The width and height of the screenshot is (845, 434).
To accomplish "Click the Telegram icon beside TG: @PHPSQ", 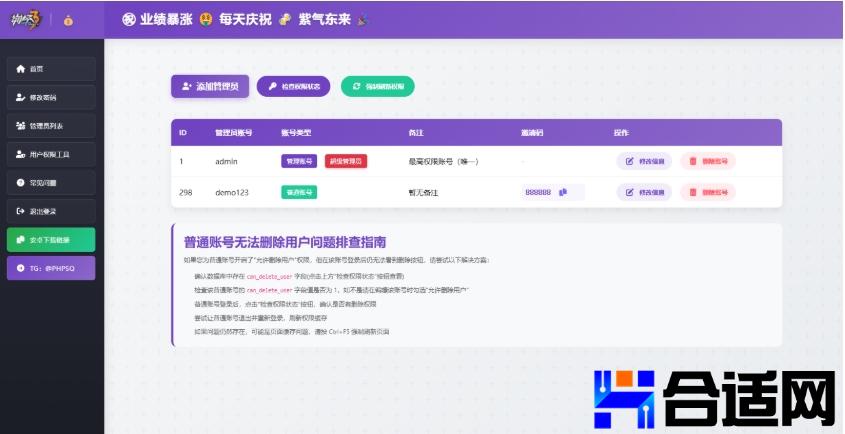I will point(20,268).
